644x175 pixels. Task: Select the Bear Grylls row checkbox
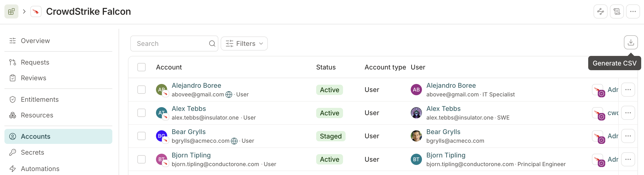[x=142, y=136]
